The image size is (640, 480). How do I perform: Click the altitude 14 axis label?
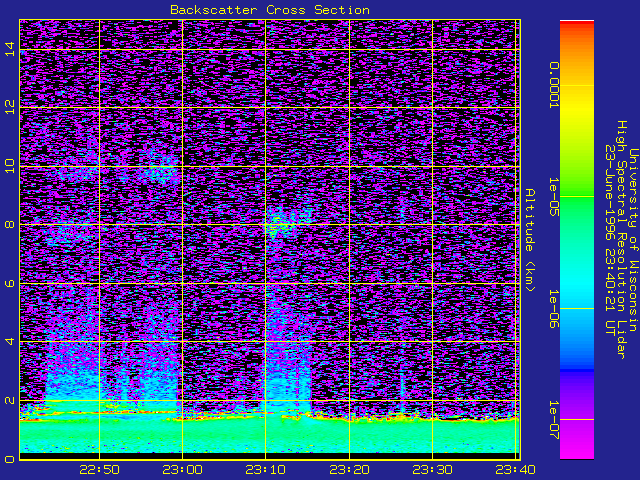(10, 49)
